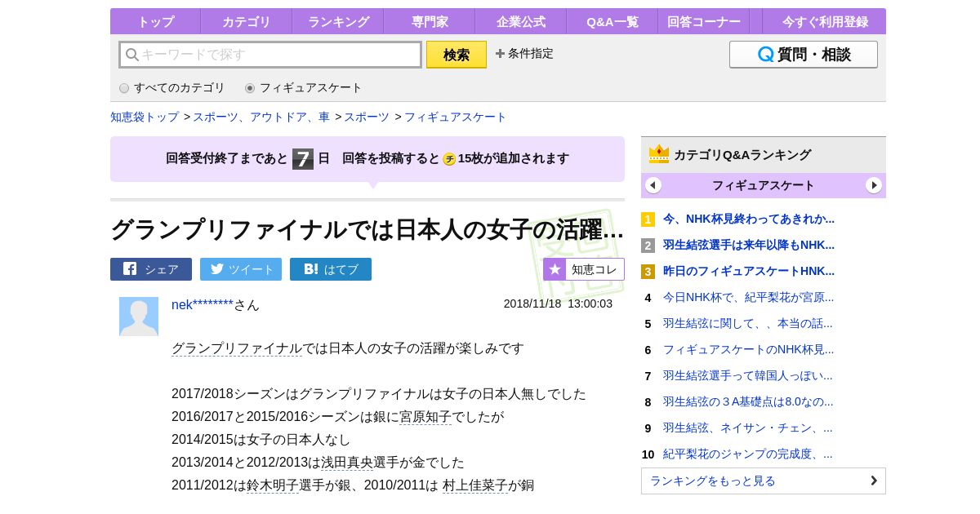980x514 pixels.
Task: Click the question title グランプリファイナルでは日本人の女子の活躍
Action: point(367,229)
